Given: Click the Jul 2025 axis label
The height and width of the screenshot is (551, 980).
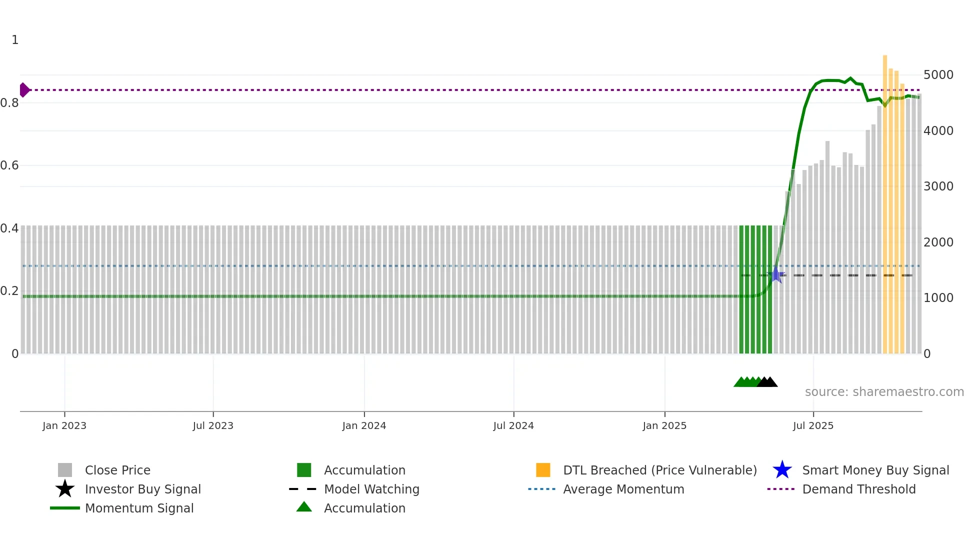Looking at the screenshot, I should coord(813,425).
